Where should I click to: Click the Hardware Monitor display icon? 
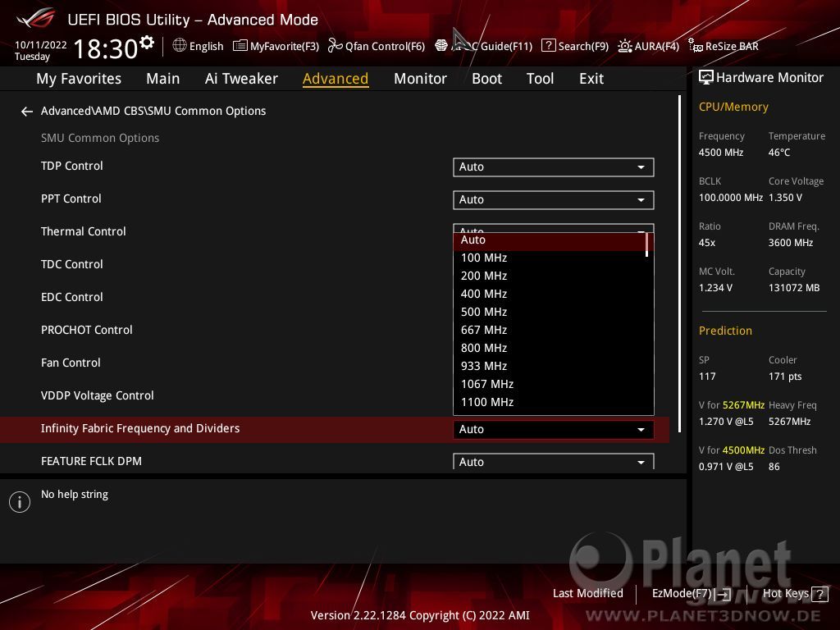pyautogui.click(x=706, y=78)
